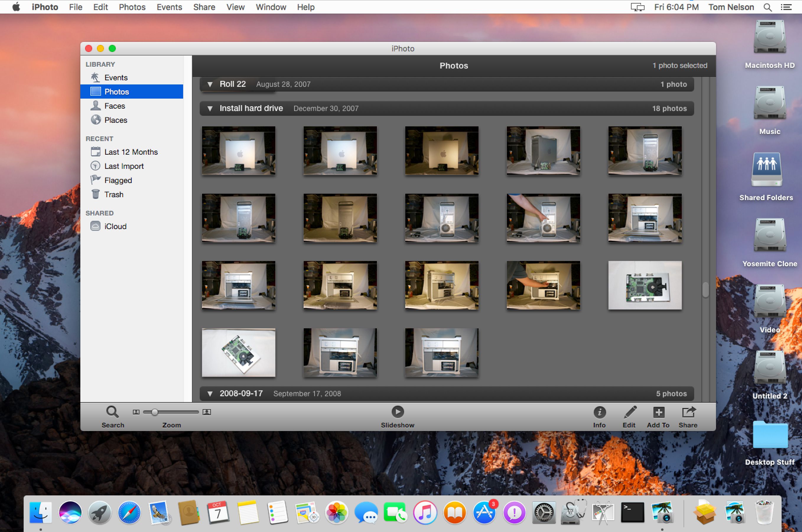This screenshot has height=532, width=802.
Task: Select the Slideshow playback icon
Action: tap(397, 412)
